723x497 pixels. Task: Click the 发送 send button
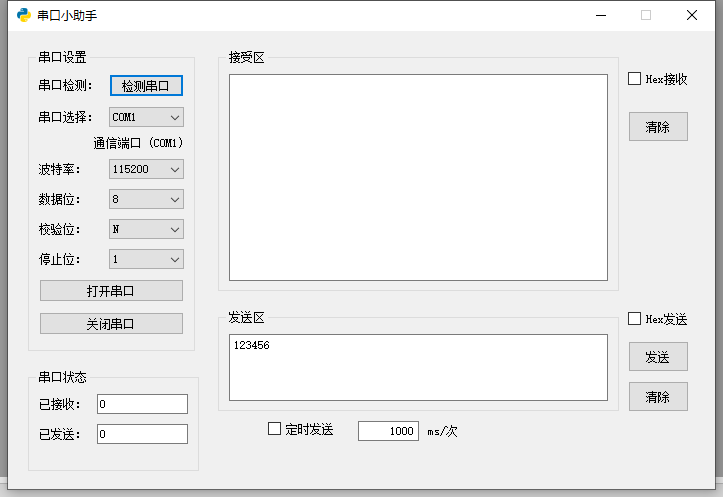[x=658, y=356]
